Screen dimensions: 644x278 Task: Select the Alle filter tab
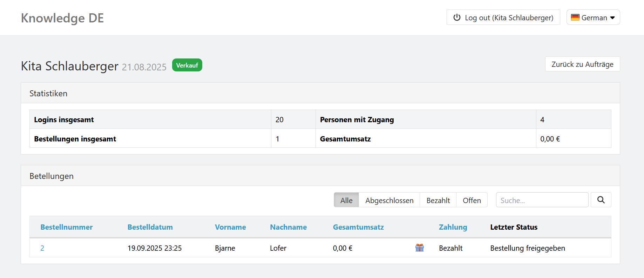pyautogui.click(x=346, y=200)
